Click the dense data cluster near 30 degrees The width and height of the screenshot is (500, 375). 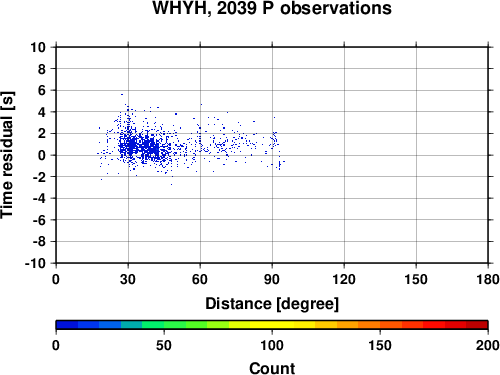(x=132, y=146)
